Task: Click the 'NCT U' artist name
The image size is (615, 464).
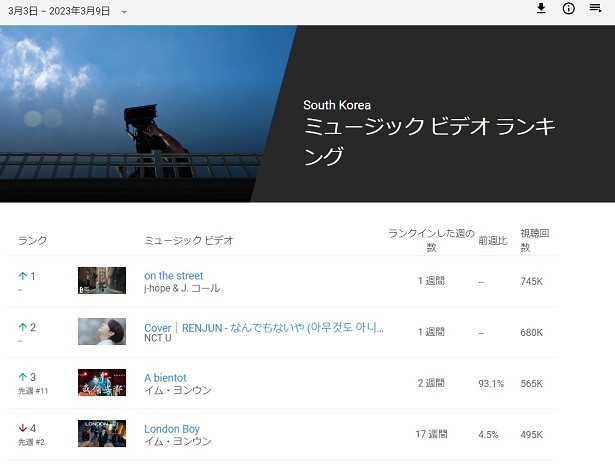Action: pos(159,340)
